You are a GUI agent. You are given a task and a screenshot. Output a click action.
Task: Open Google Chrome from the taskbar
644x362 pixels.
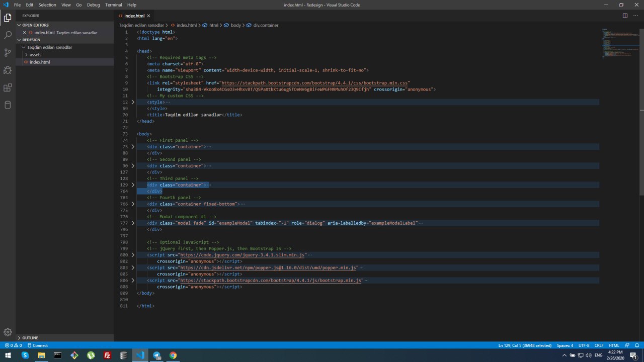[x=173, y=355]
